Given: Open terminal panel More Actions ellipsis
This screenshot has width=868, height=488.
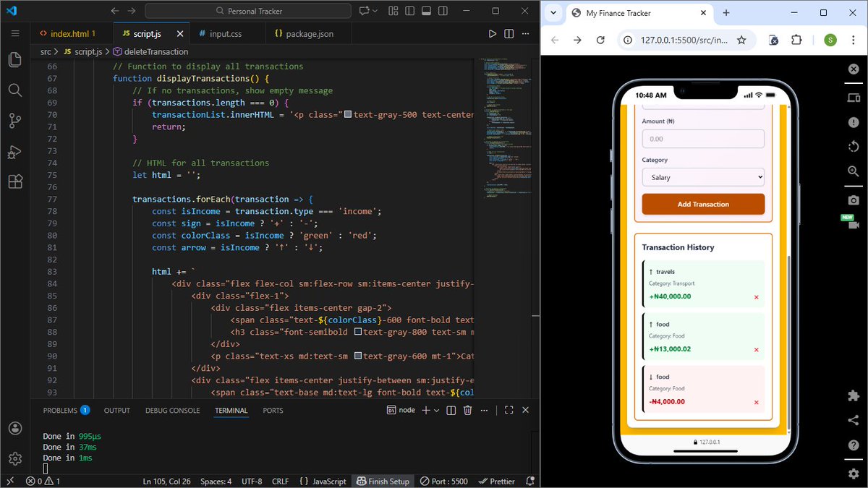Looking at the screenshot, I should pyautogui.click(x=484, y=410).
